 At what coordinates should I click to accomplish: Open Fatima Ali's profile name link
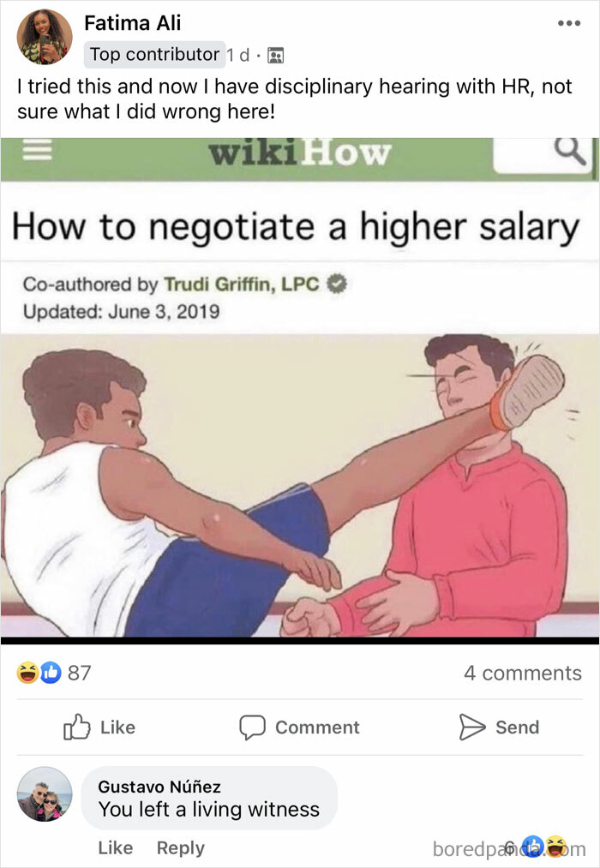pyautogui.click(x=132, y=23)
